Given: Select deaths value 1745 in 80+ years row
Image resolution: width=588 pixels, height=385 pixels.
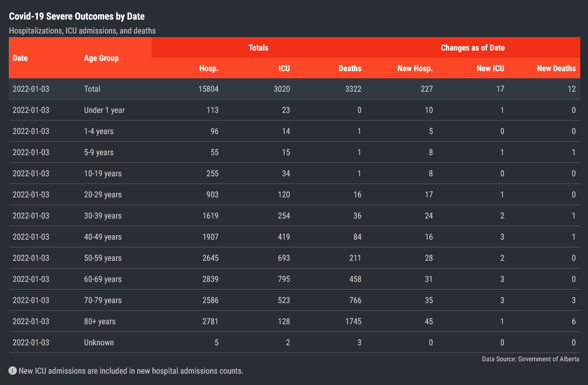Looking at the screenshot, I should (x=353, y=321).
